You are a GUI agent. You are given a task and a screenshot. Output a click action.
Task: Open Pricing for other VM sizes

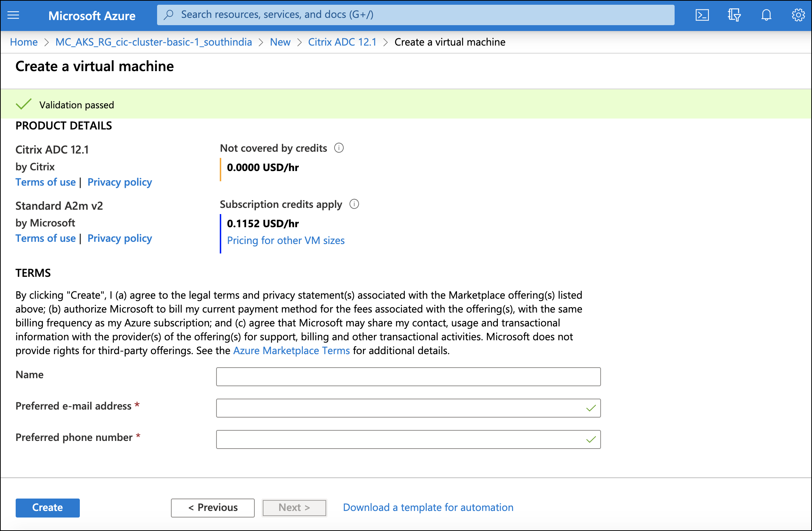point(286,240)
